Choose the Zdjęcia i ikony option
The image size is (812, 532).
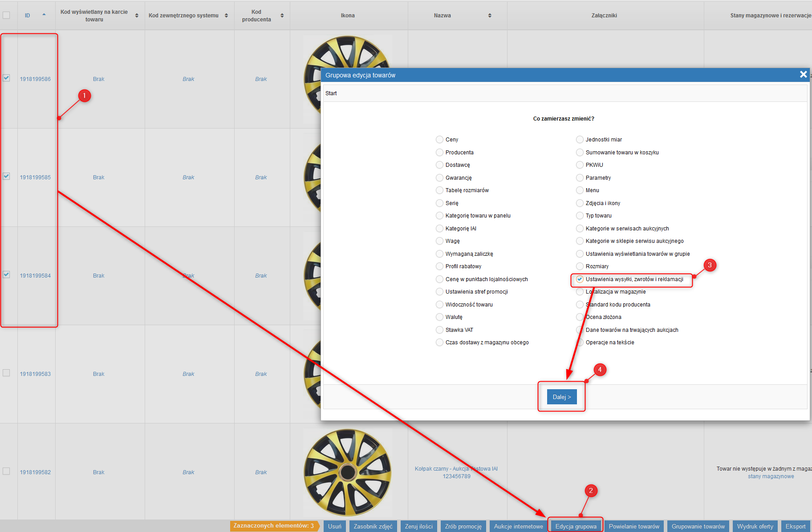click(x=580, y=203)
